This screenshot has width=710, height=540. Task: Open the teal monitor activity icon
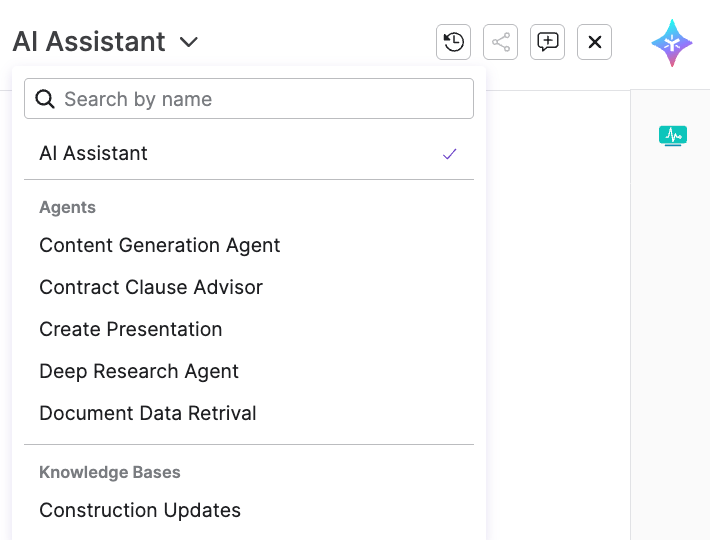click(672, 135)
